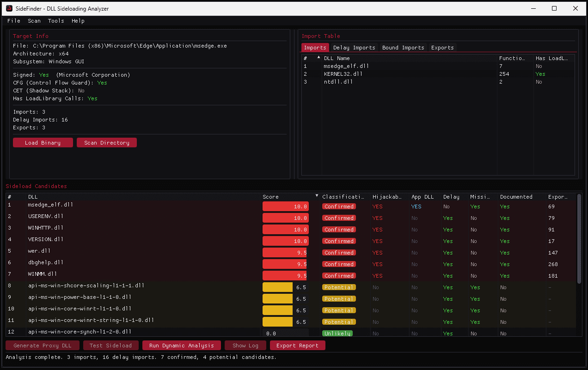Click the Show Log button
588x370 pixels.
click(x=245, y=346)
